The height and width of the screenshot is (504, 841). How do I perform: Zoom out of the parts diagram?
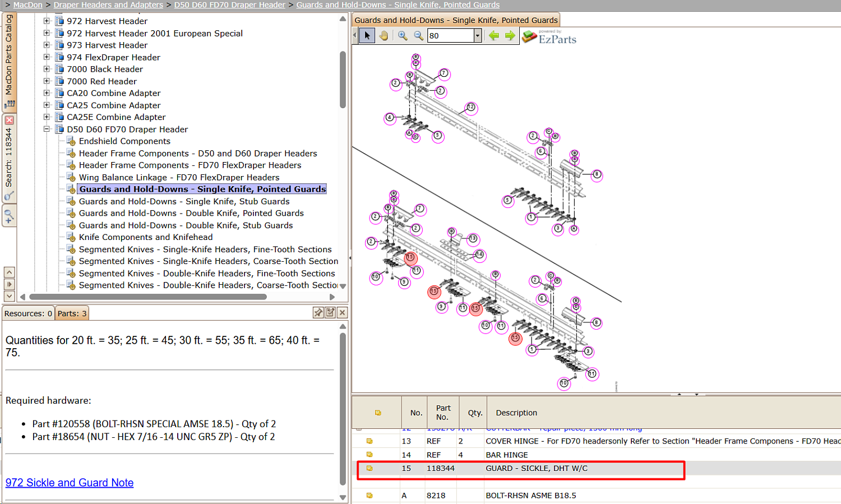(x=419, y=36)
